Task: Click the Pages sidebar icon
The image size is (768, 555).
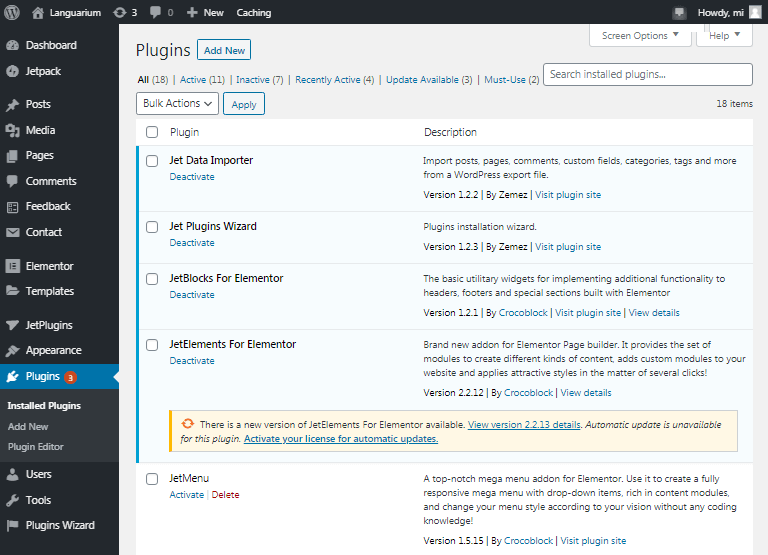Action: coord(13,156)
